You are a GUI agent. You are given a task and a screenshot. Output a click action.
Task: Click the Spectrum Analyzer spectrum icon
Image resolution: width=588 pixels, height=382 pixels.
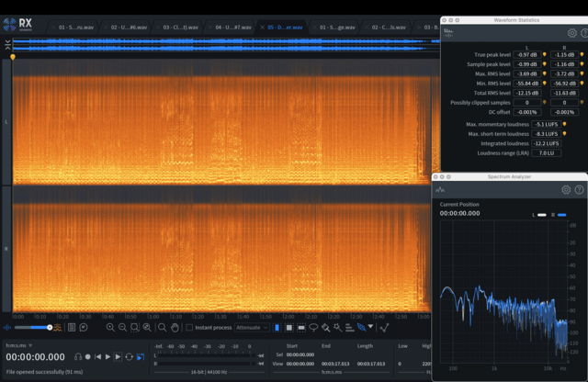(x=440, y=190)
